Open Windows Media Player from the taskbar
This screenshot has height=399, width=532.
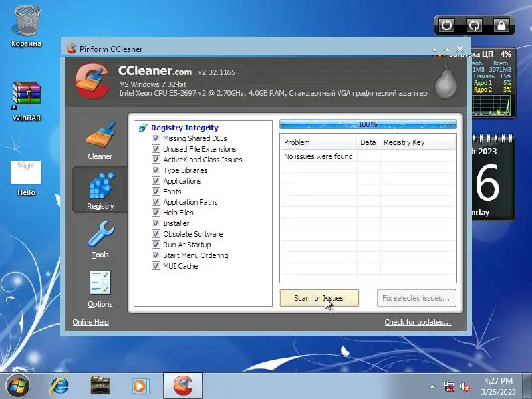140,386
